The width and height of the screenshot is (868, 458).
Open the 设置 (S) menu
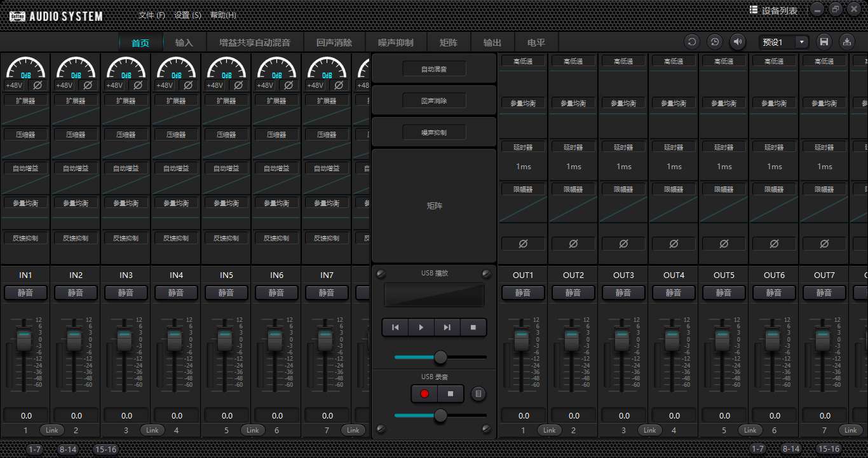pyautogui.click(x=187, y=15)
